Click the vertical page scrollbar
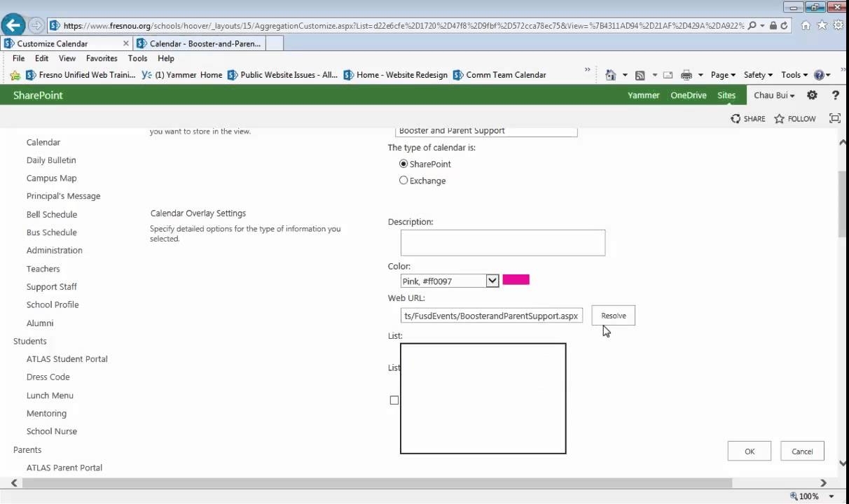The height and width of the screenshot is (504, 849). pos(843,203)
